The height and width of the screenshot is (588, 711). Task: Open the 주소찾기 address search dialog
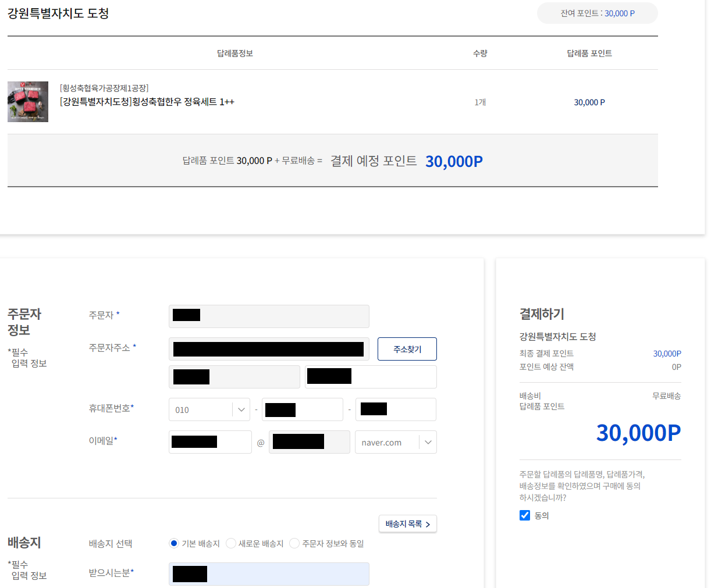(x=407, y=348)
